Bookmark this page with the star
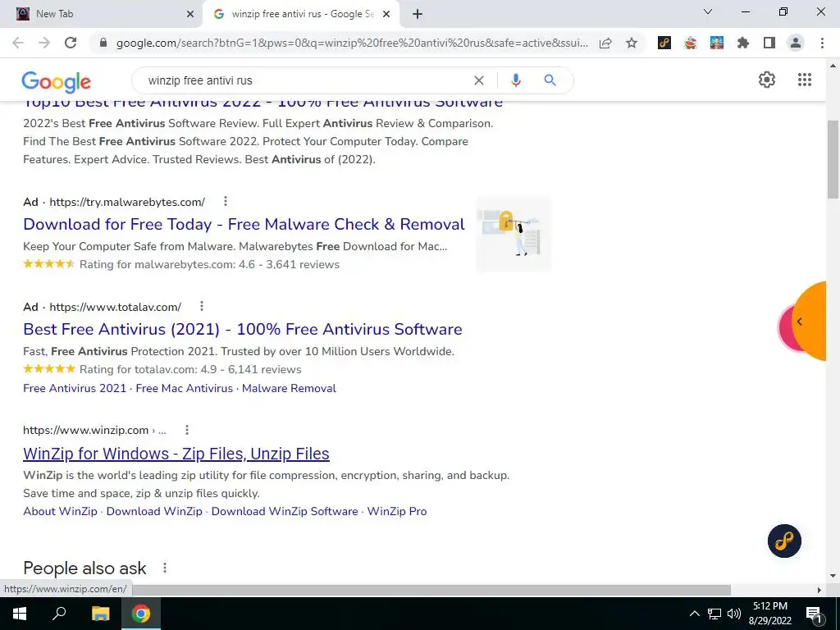Viewport: 840px width, 630px height. point(632,43)
